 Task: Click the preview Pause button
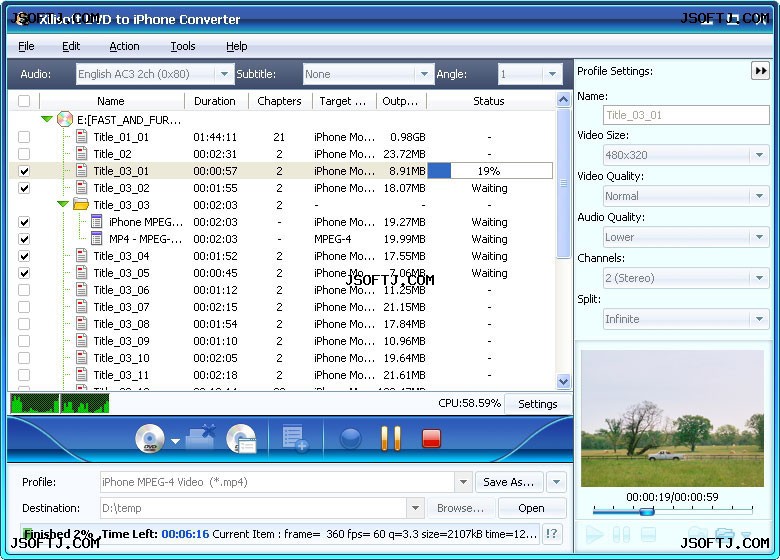(622, 535)
